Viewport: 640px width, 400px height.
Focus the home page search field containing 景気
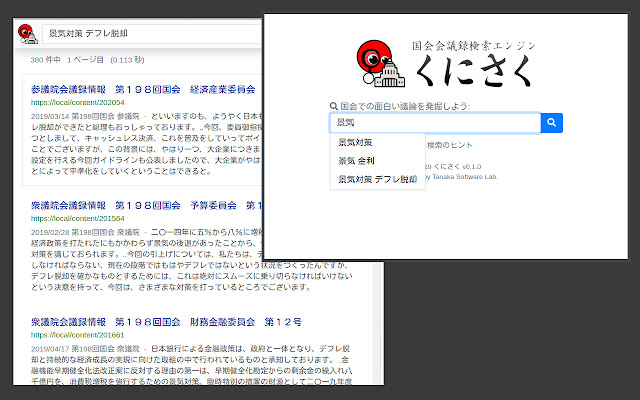435,123
